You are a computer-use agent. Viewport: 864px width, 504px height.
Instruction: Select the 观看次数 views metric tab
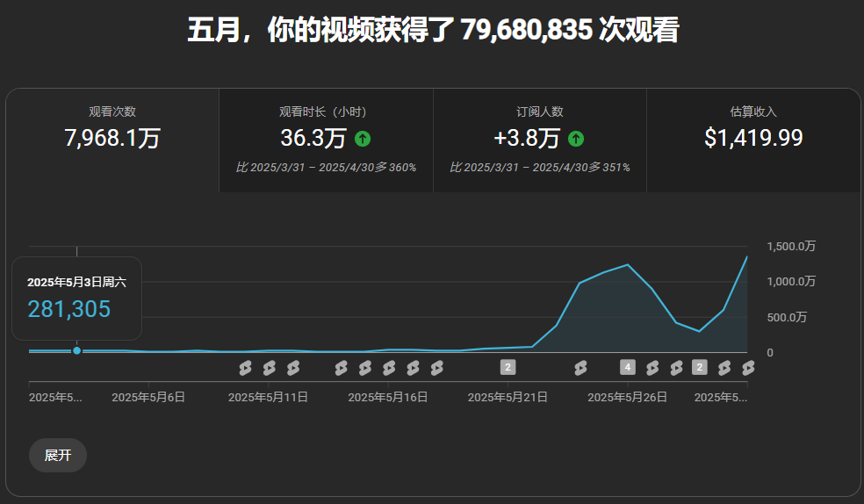tap(112, 140)
